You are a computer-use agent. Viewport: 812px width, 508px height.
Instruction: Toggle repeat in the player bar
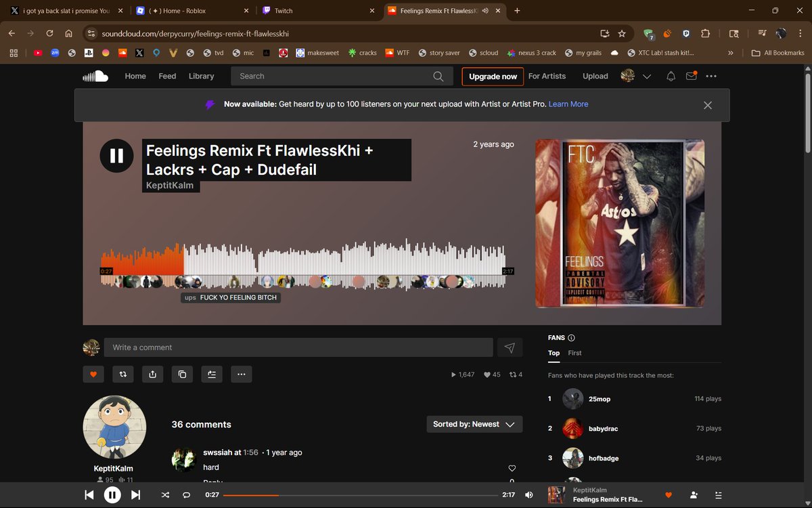point(186,495)
